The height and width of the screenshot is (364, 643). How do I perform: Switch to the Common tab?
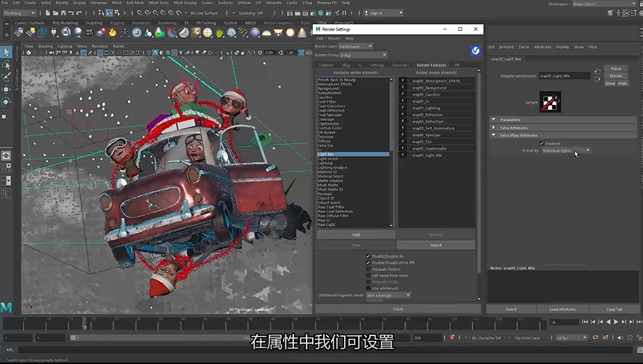tap(326, 65)
